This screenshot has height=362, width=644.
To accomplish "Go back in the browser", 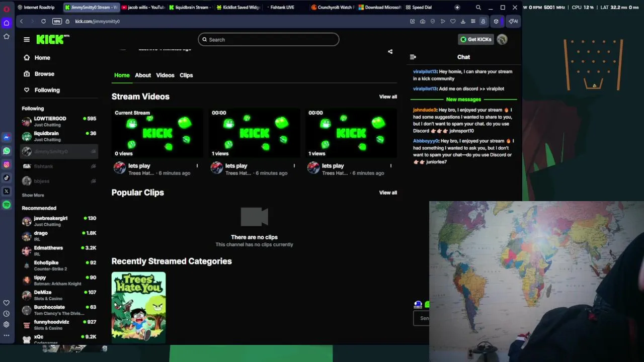I will coord(21,21).
